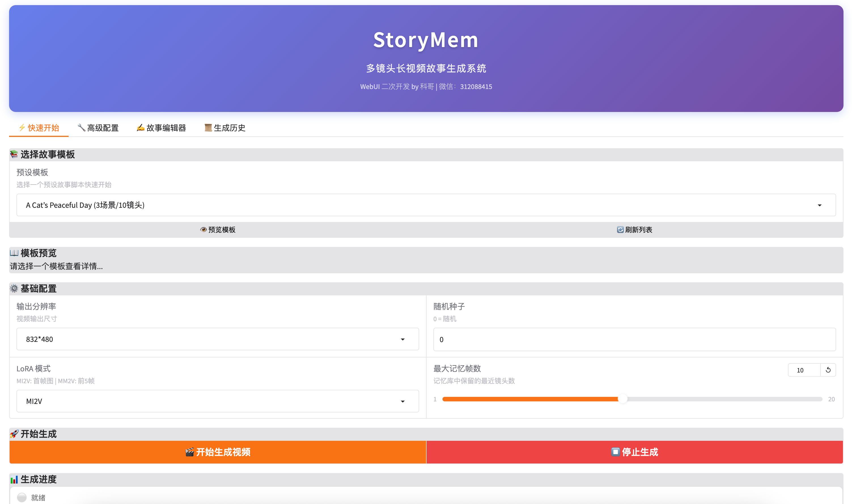Click the 最大记忆帧数 slider handle
Image resolution: width=852 pixels, height=504 pixels.
[x=622, y=399]
